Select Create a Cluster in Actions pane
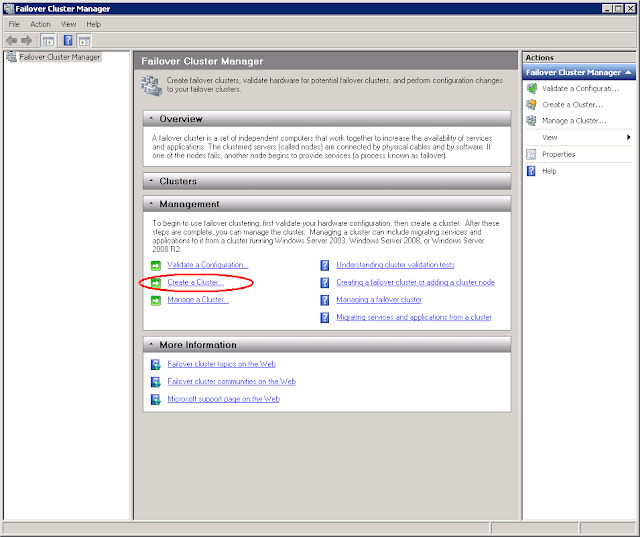Image resolution: width=640 pixels, height=537 pixels. tap(572, 105)
